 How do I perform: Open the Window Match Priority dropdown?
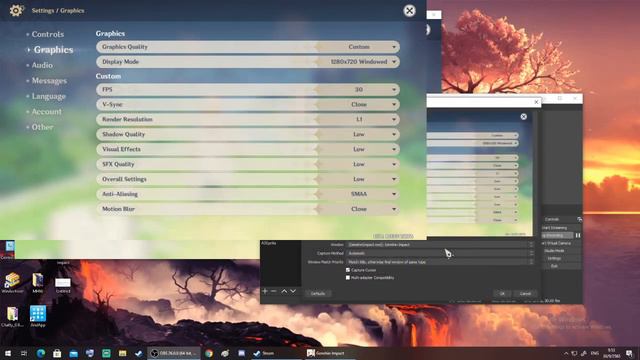440,262
